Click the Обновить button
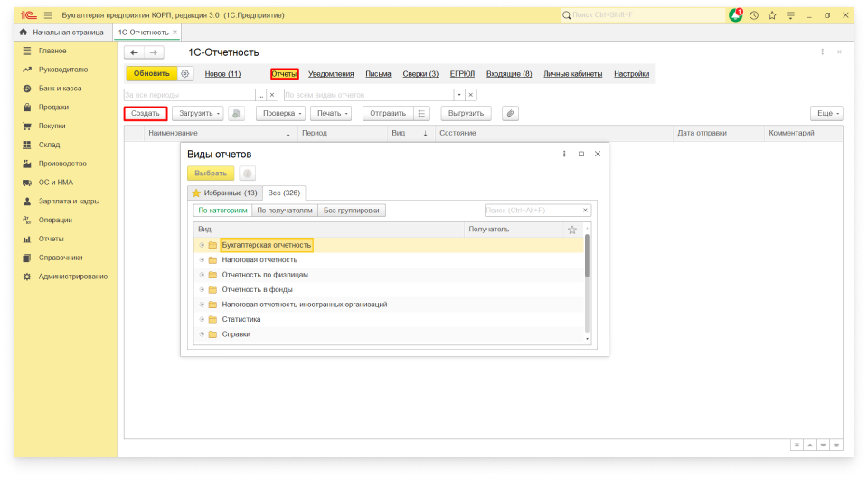This screenshot has width=868, height=479. [152, 73]
